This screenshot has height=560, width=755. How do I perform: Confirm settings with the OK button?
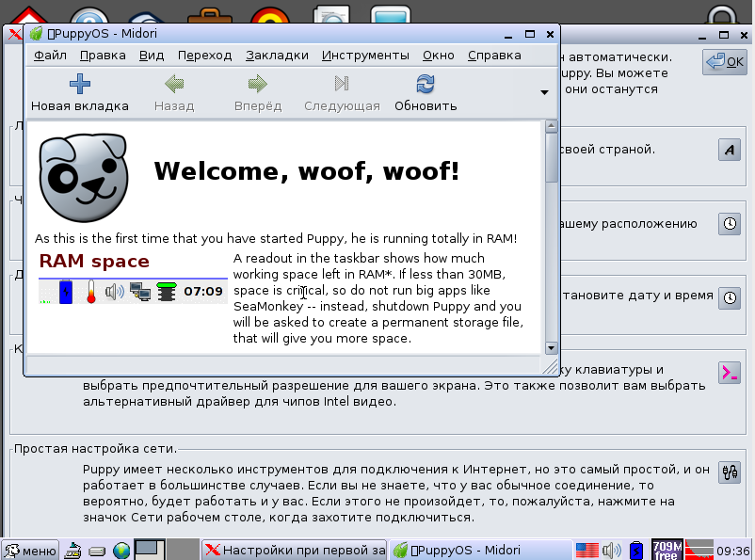point(725,62)
